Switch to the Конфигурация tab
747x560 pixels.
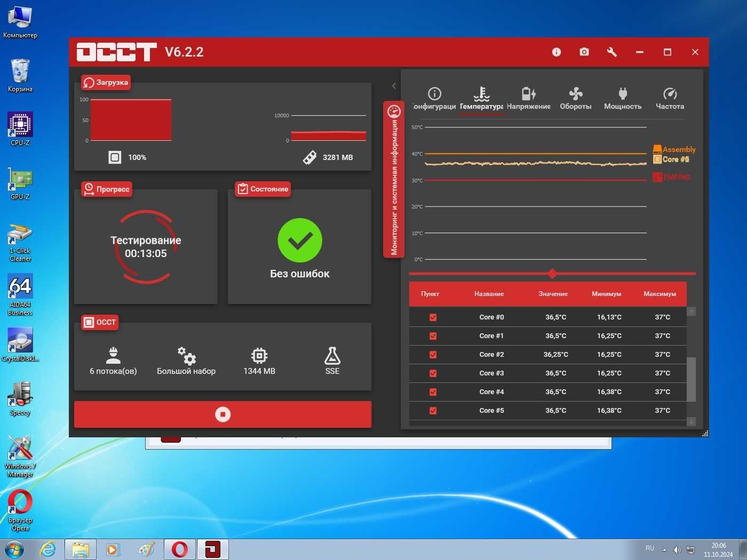[x=434, y=99]
